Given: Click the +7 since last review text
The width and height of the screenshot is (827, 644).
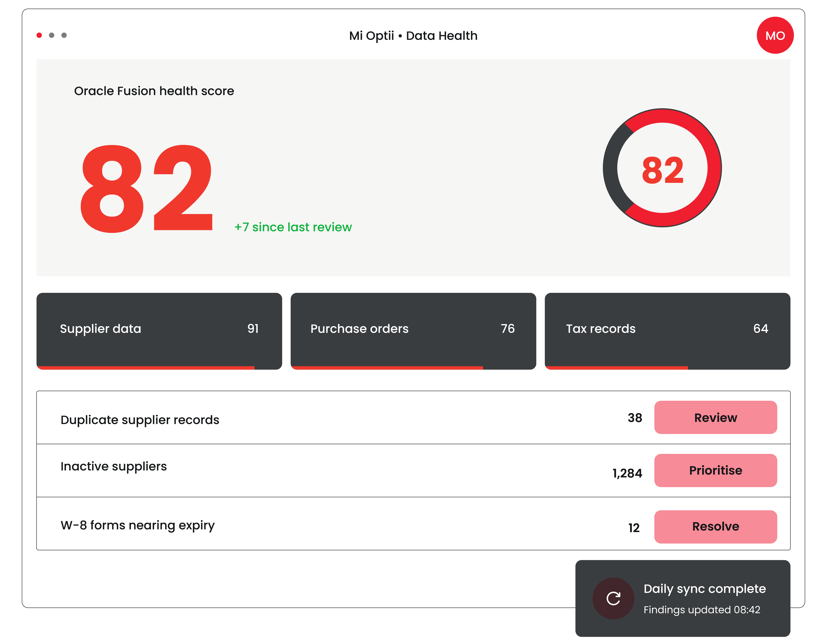Looking at the screenshot, I should (293, 227).
